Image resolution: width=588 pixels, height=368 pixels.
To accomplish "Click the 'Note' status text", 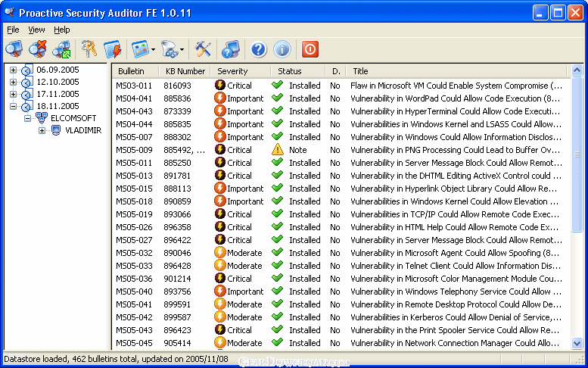I will [297, 150].
